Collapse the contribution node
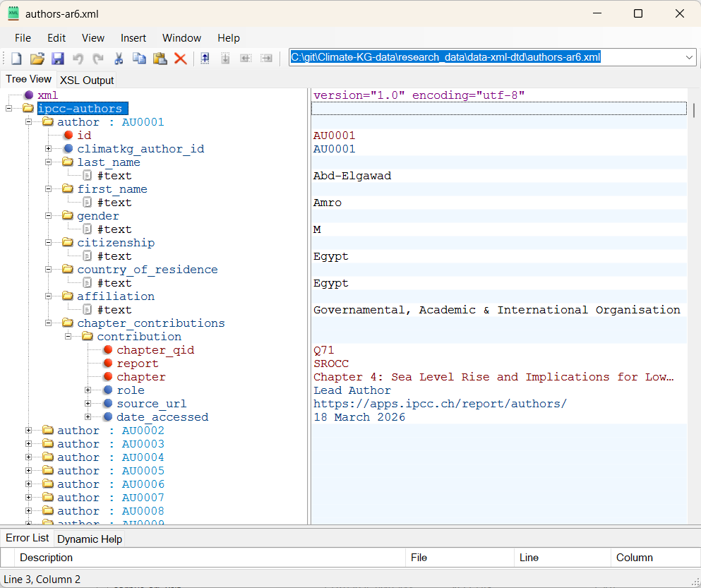This screenshot has height=588, width=701. click(68, 336)
